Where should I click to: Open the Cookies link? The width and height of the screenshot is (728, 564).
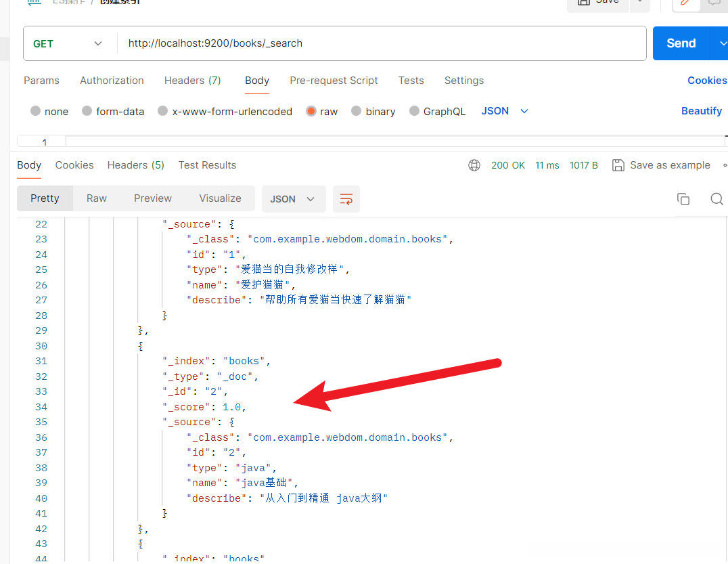tap(707, 81)
